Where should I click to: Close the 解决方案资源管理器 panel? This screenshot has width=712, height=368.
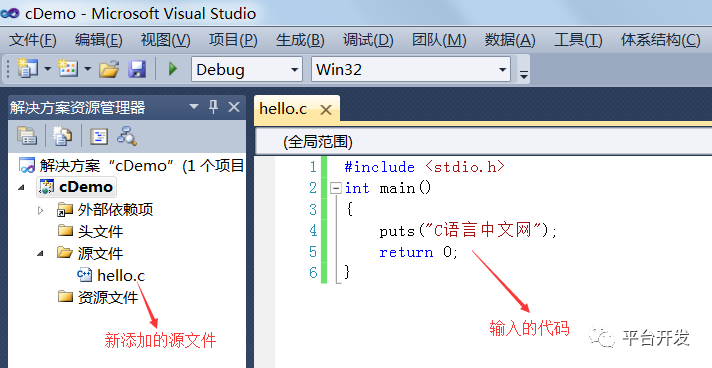click(x=234, y=107)
